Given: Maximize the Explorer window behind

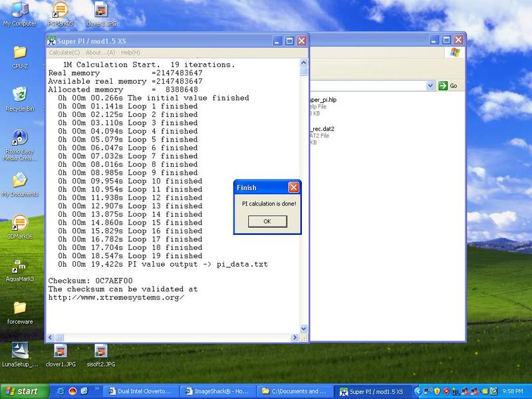Looking at the screenshot, I should pos(446,40).
